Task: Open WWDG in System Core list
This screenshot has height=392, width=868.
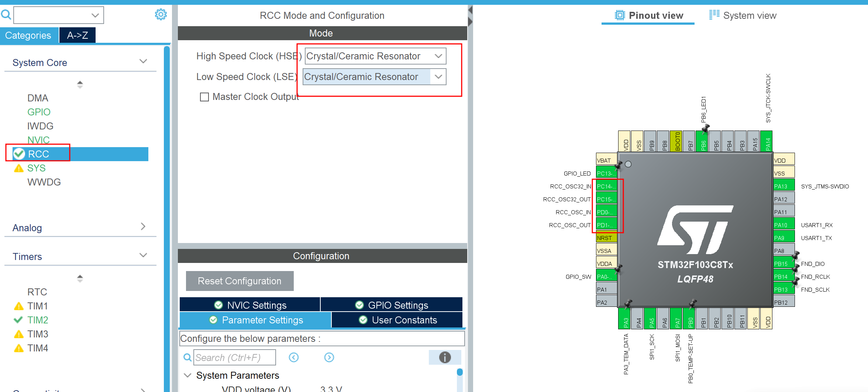Action: (44, 182)
